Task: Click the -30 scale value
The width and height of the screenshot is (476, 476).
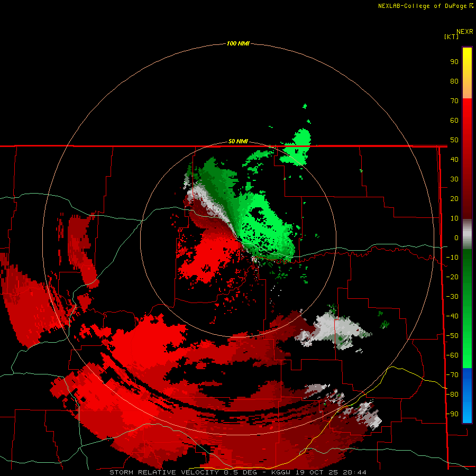Action: (x=452, y=297)
